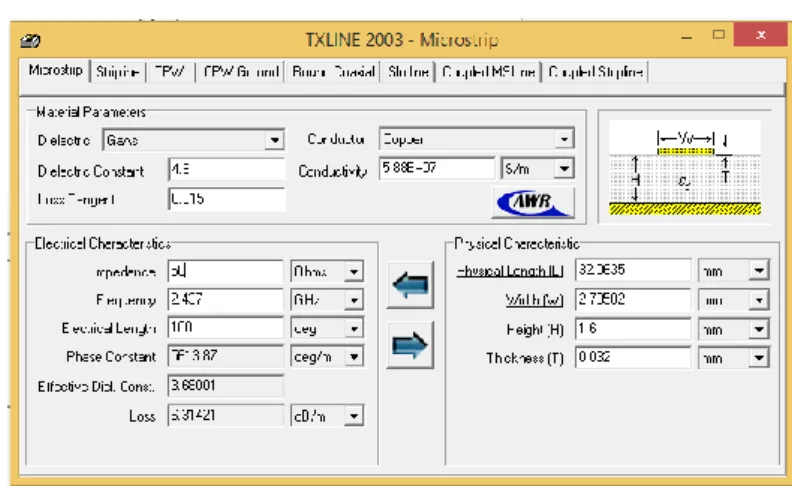Open the Conductor material dropdown
The height and width of the screenshot is (486, 792).
click(x=564, y=138)
